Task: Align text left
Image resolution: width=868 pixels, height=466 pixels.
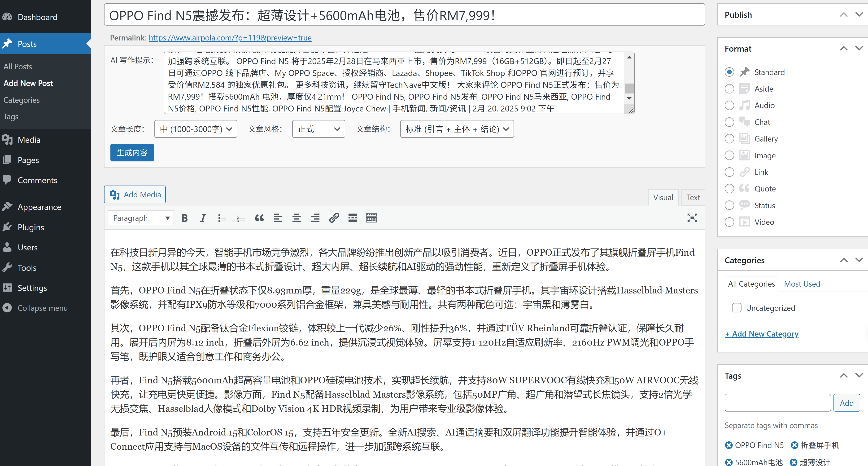Action: point(278,218)
